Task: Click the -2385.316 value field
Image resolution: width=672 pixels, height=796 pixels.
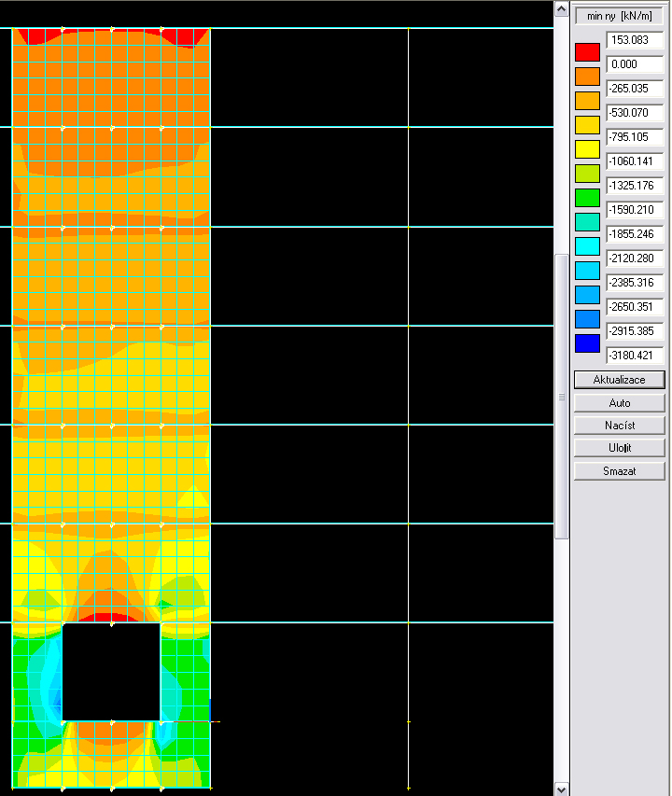Action: coord(635,283)
